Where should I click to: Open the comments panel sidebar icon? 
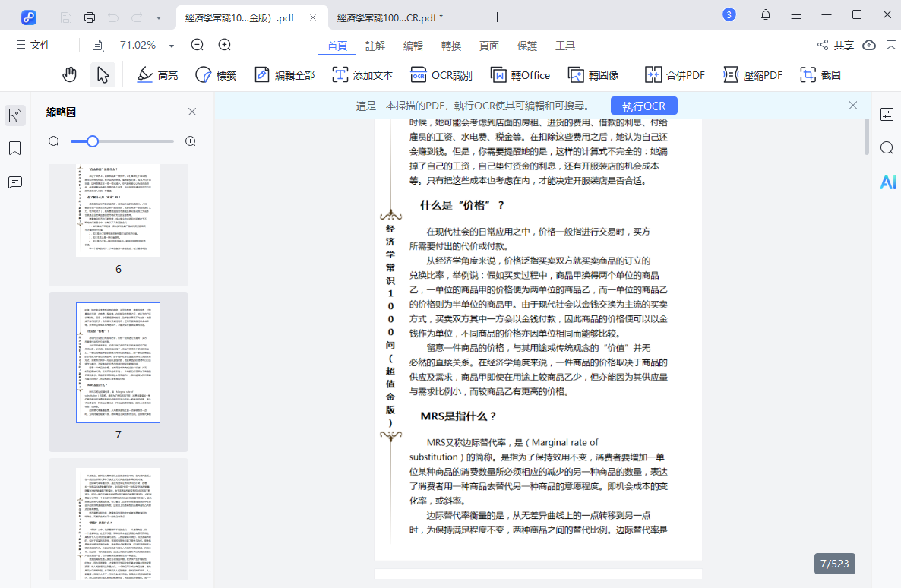click(15, 182)
